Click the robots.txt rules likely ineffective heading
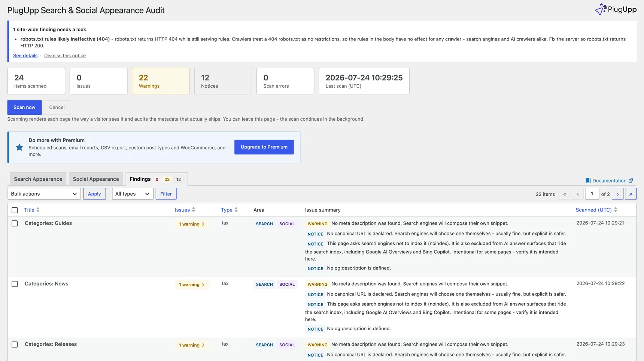644x361 pixels. point(65,39)
